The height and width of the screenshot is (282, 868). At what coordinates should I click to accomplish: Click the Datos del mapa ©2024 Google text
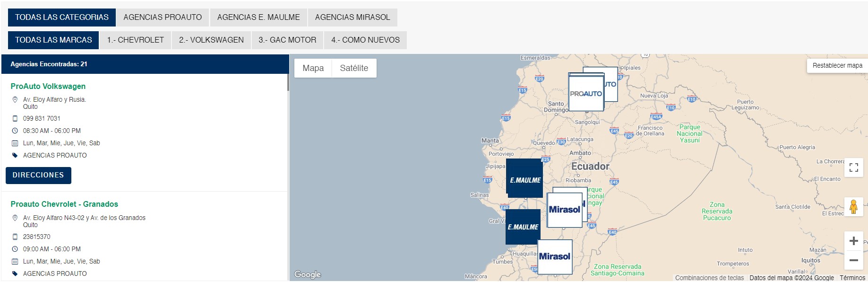[x=791, y=278]
